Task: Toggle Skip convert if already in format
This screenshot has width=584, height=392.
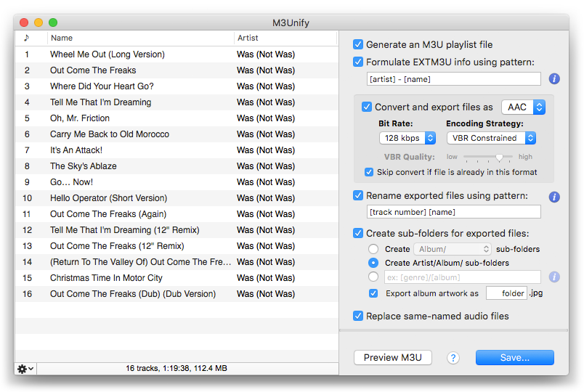Action: click(369, 172)
